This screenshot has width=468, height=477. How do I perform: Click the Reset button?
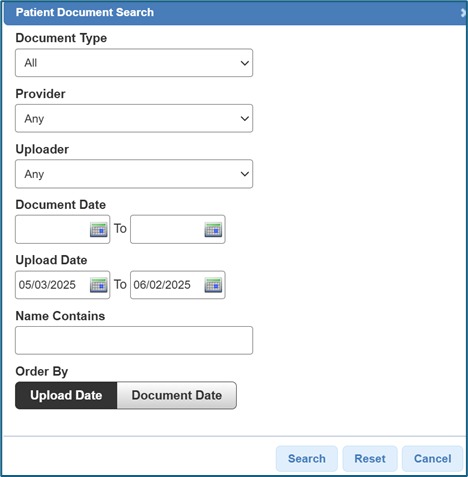click(370, 459)
